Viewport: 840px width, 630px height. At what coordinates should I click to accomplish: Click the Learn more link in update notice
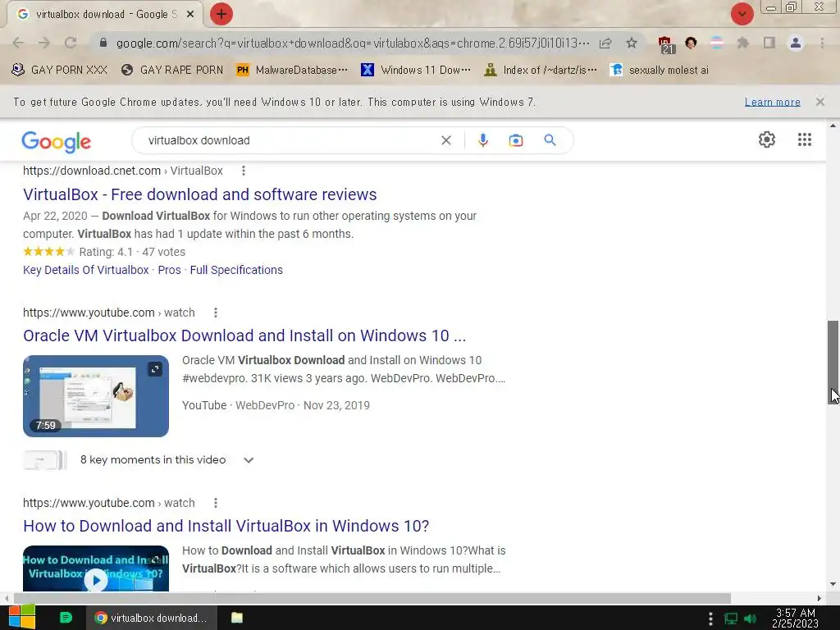[773, 102]
